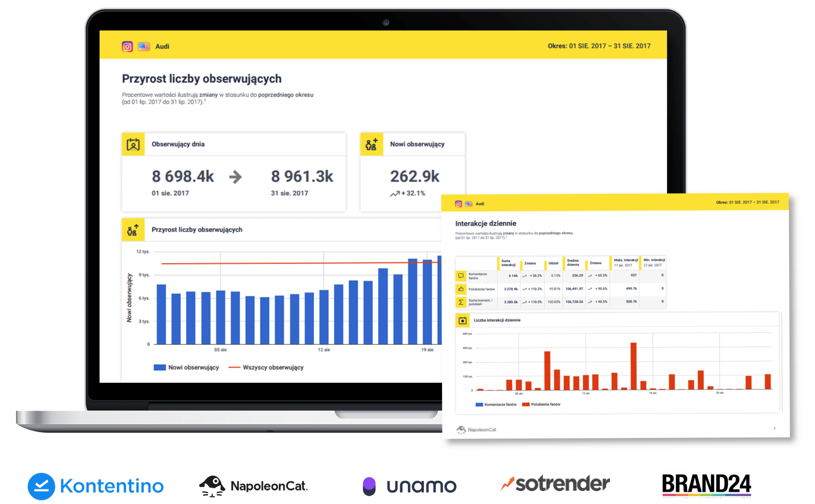Click the Przyrost liczby obserwujących page heading
Image resolution: width=815 pixels, height=504 pixels.
(x=202, y=79)
